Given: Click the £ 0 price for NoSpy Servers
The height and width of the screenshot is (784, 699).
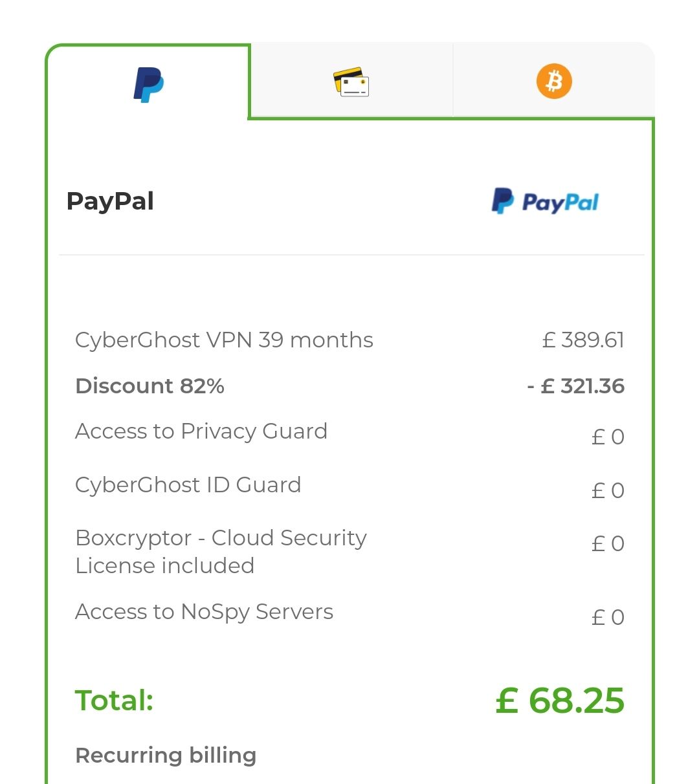Looking at the screenshot, I should tap(608, 618).
